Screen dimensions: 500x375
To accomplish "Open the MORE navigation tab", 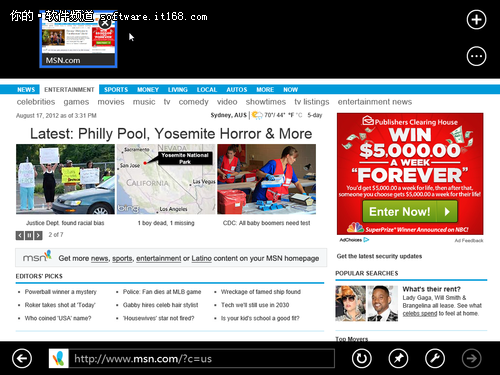I will (x=265, y=90).
